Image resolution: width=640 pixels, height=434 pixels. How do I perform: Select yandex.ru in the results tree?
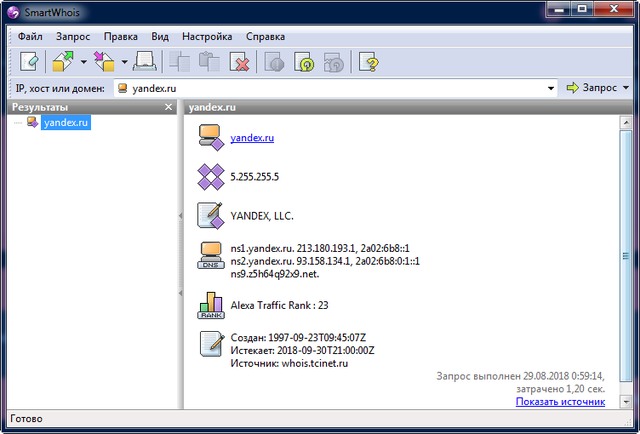click(68, 122)
